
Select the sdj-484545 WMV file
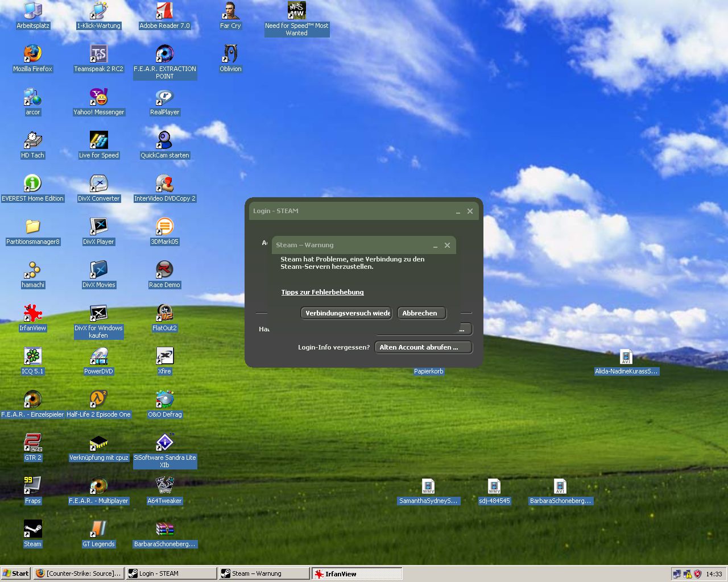494,491
